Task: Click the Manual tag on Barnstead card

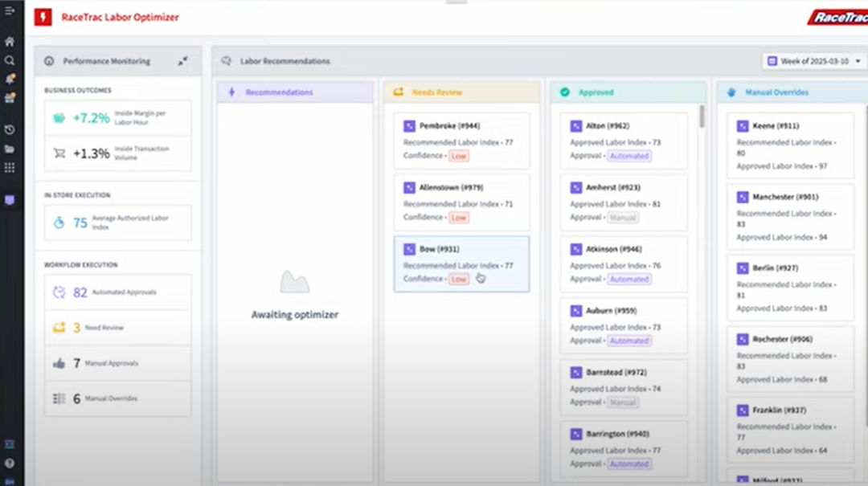Action: click(x=623, y=402)
